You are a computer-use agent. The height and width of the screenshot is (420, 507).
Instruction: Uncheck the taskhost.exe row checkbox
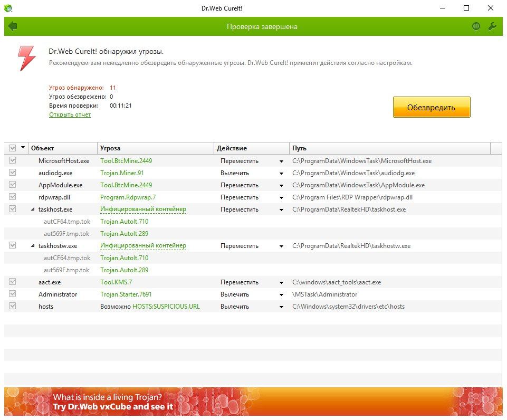tap(12, 209)
